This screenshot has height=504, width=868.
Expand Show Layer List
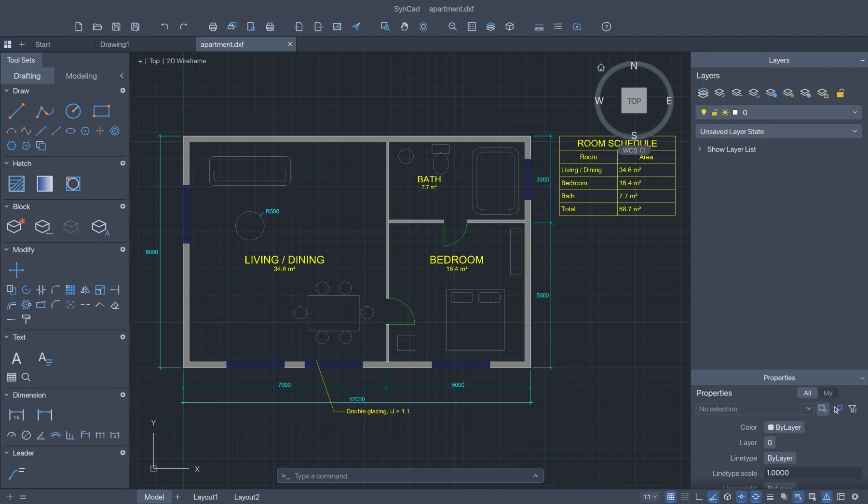coord(727,150)
